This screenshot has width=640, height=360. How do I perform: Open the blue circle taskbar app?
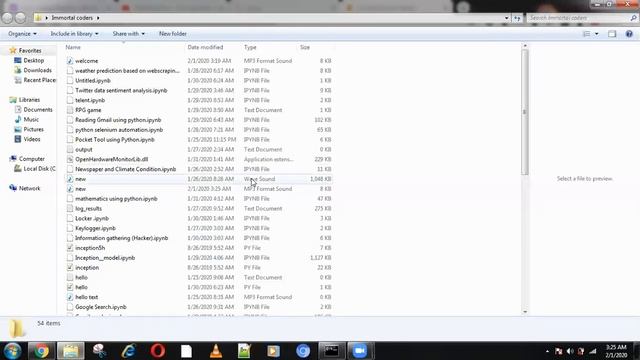[303, 351]
